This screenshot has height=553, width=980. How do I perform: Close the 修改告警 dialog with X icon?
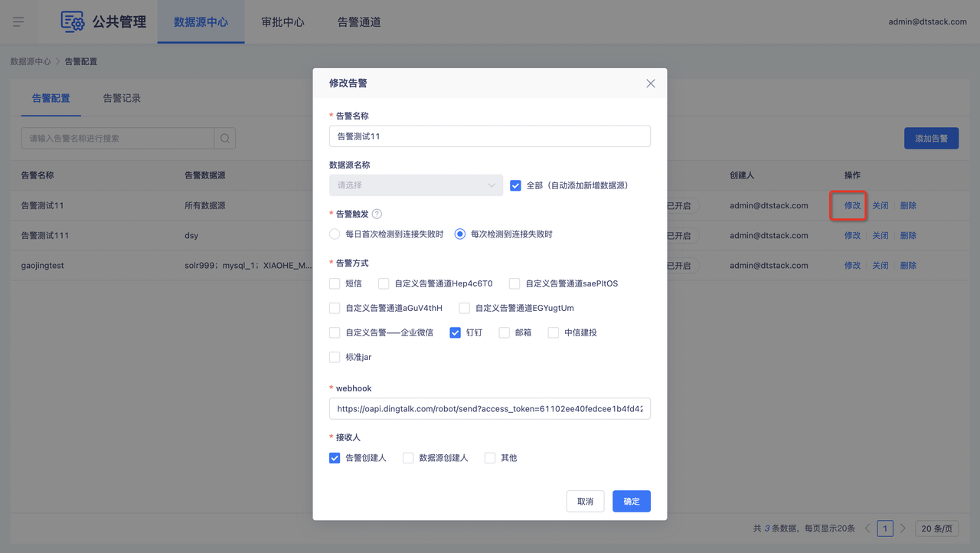point(650,83)
